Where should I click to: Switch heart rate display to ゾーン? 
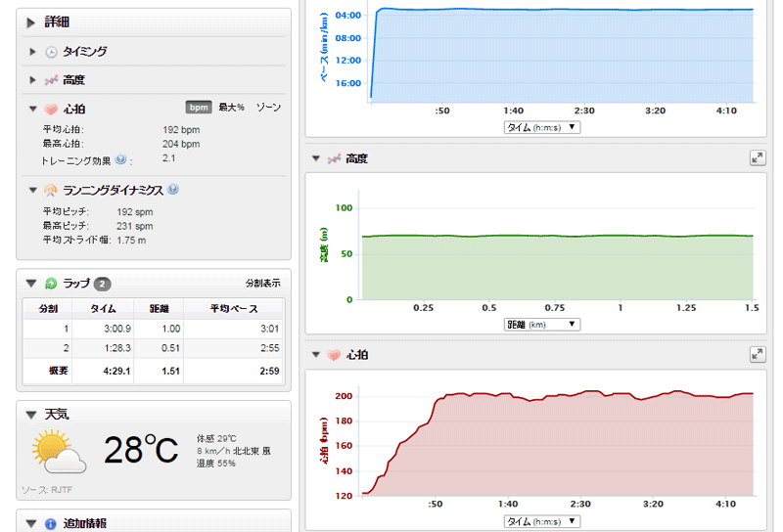coord(268,107)
